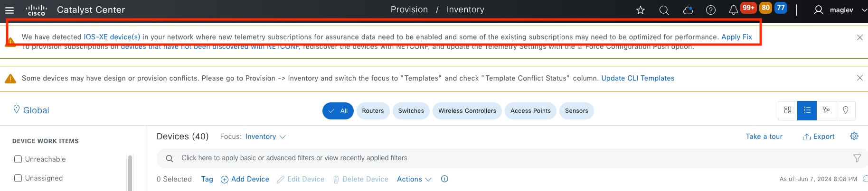The width and height of the screenshot is (868, 191).
Task: Click the info icon beside Actions
Action: [x=444, y=179]
